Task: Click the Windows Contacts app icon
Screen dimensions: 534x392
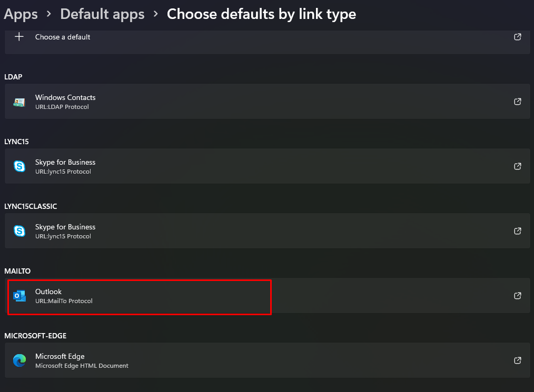Action: pos(19,102)
